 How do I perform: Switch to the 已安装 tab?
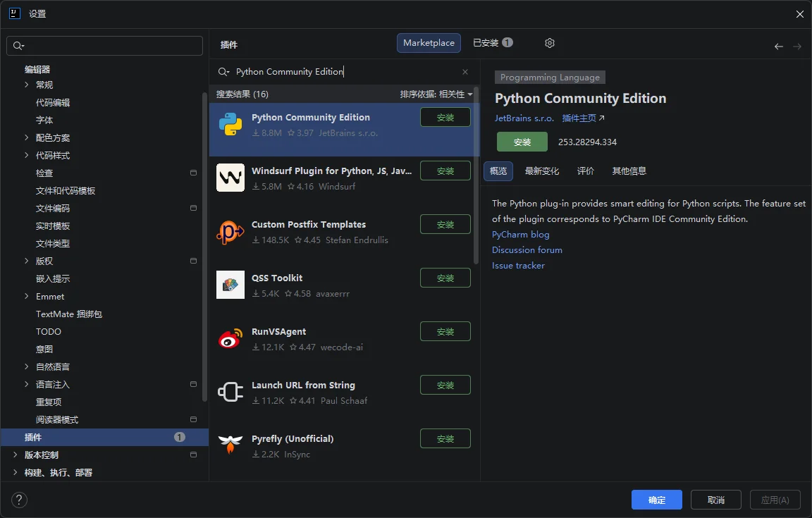click(492, 43)
